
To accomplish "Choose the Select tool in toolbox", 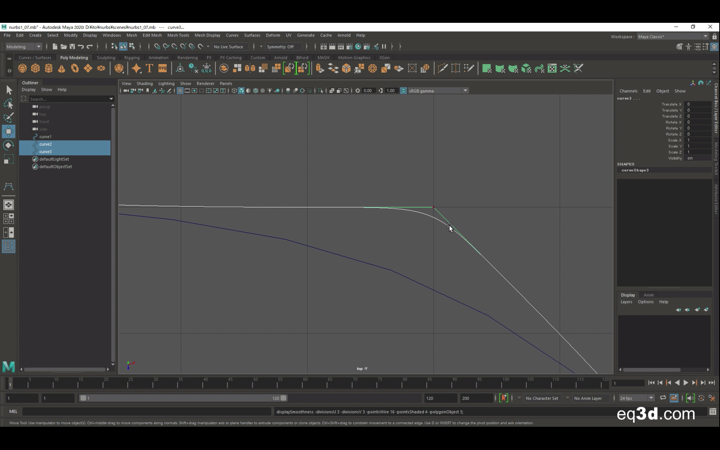I will tap(8, 90).
